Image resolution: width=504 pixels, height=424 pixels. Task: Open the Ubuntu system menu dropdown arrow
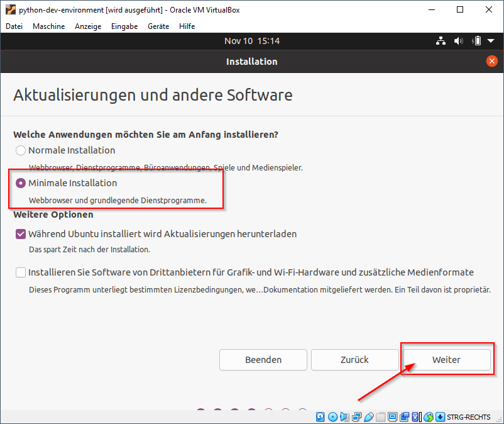(x=490, y=40)
